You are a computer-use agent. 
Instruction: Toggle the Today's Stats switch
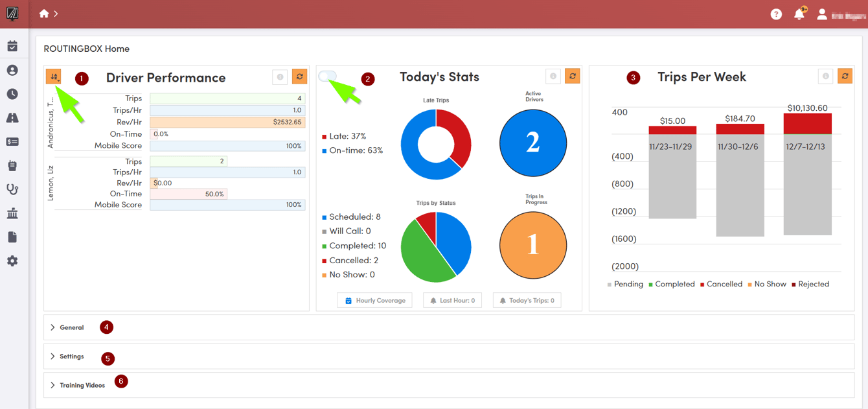click(328, 76)
